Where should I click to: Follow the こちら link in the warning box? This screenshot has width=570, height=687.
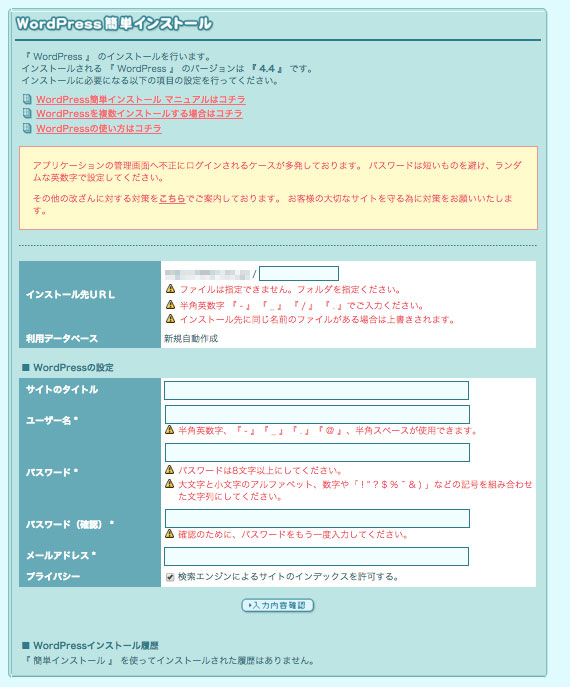(x=172, y=198)
